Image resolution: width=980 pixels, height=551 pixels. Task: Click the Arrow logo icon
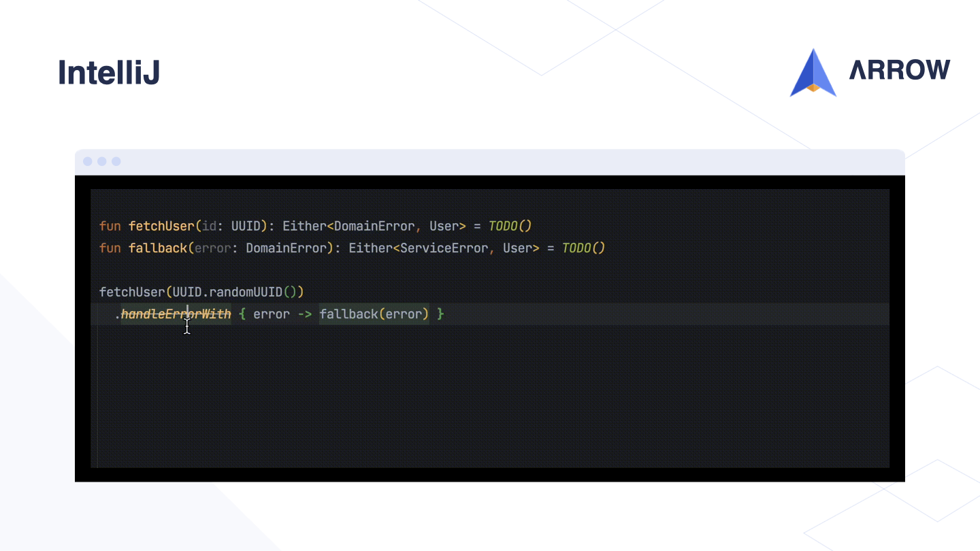coord(813,72)
